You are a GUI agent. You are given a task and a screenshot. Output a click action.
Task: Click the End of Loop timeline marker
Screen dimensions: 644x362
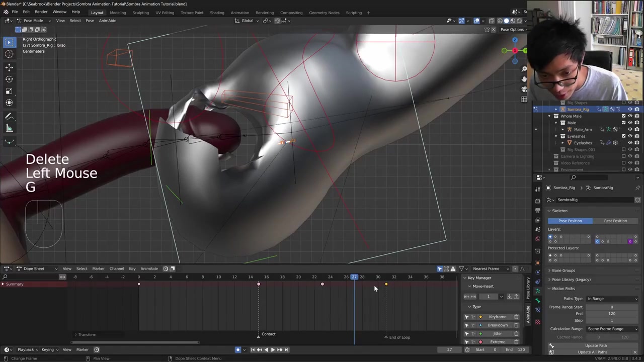pyautogui.click(x=386, y=337)
